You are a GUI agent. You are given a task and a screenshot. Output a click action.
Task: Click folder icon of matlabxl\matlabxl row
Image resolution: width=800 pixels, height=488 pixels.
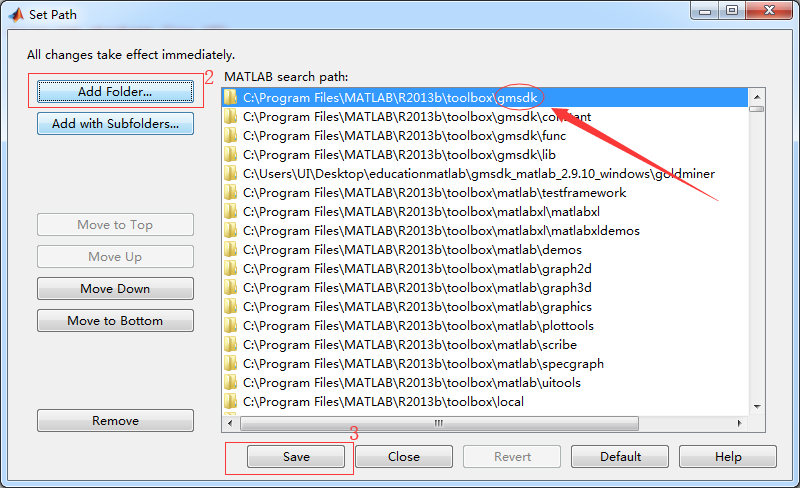tap(231, 212)
